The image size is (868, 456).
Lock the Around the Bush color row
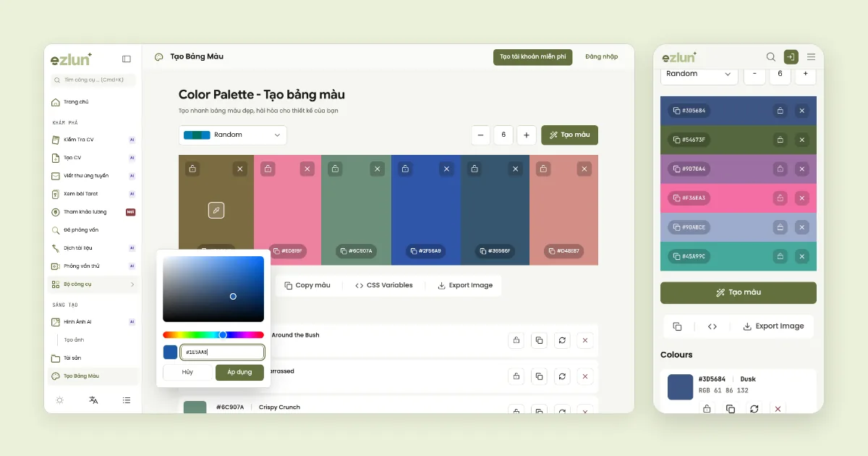pyautogui.click(x=516, y=340)
